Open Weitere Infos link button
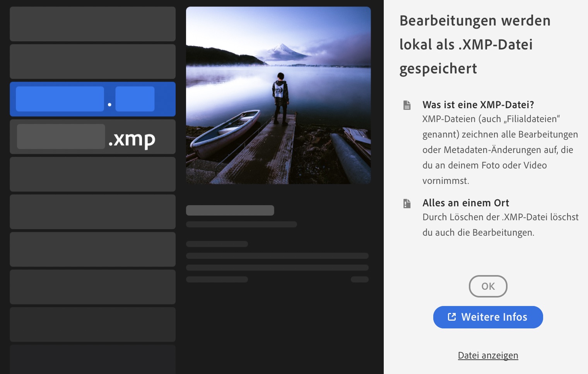 (x=488, y=317)
